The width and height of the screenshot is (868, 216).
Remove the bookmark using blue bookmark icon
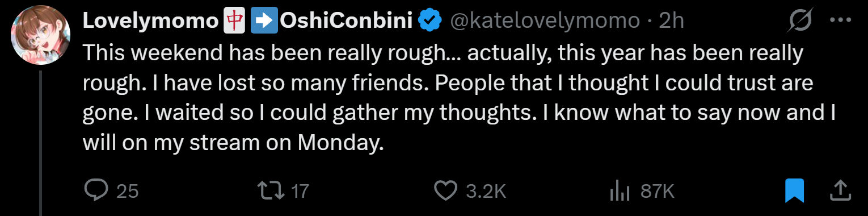click(795, 191)
